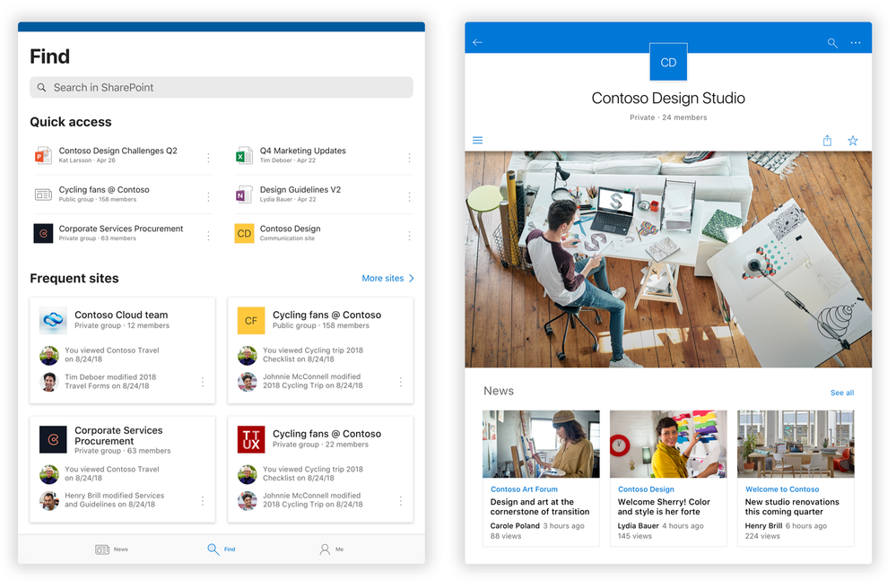Click the Welcome to Contoso link

[782, 489]
